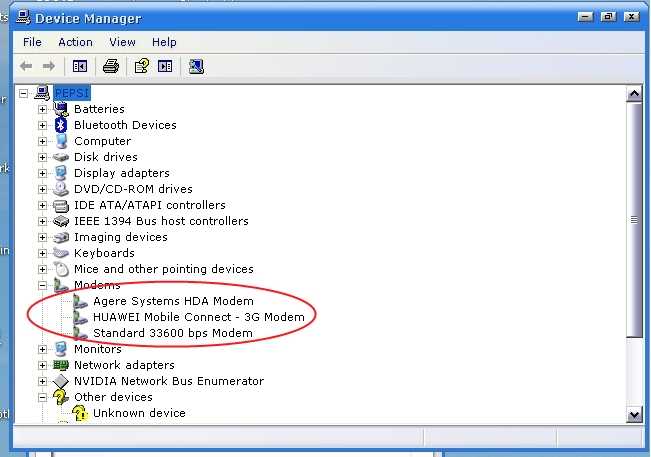Image resolution: width=651 pixels, height=457 pixels.
Task: Expand the DVD/CD-ROM drives node
Action: click(42, 189)
